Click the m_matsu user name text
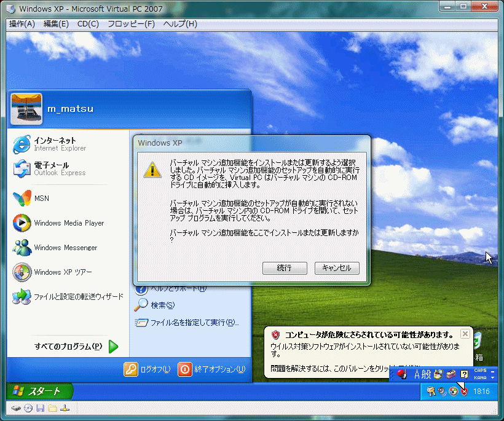 point(71,109)
